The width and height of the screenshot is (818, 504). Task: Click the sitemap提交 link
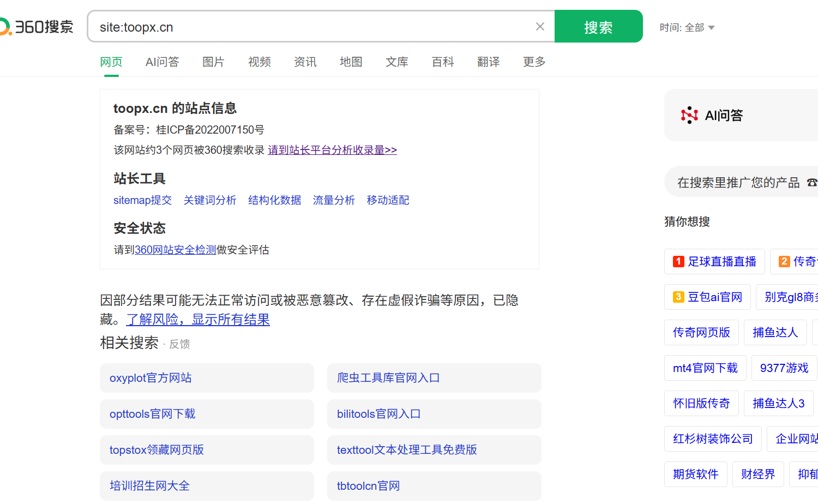tap(142, 200)
